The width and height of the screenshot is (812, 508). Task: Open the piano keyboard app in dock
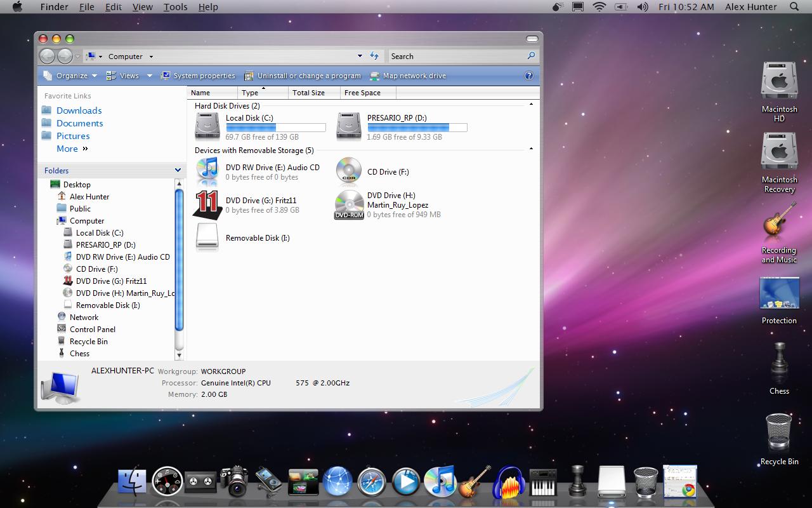click(543, 482)
